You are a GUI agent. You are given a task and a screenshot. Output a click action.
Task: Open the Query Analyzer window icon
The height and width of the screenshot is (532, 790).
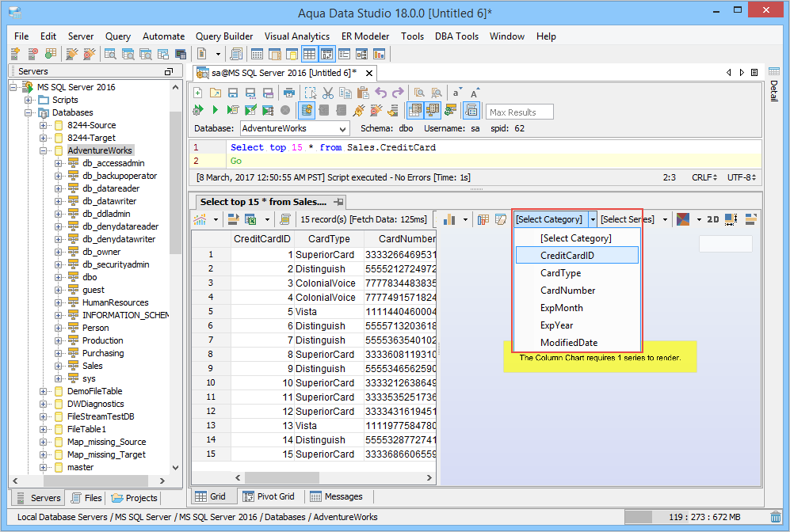pyautogui.click(x=110, y=54)
